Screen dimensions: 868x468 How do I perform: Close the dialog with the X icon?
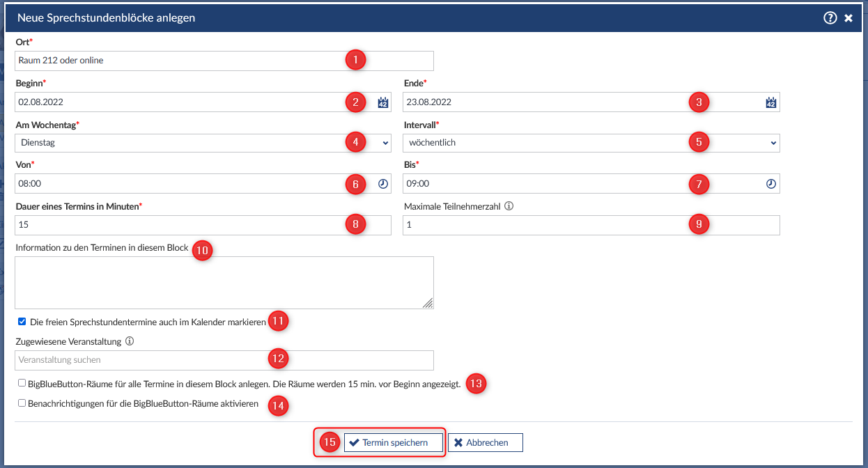(x=848, y=18)
